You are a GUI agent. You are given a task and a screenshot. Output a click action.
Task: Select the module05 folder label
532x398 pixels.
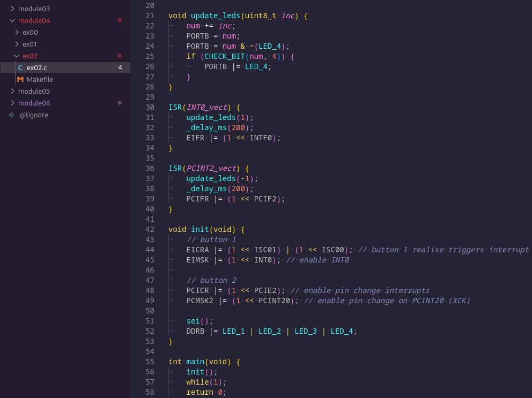coord(34,91)
